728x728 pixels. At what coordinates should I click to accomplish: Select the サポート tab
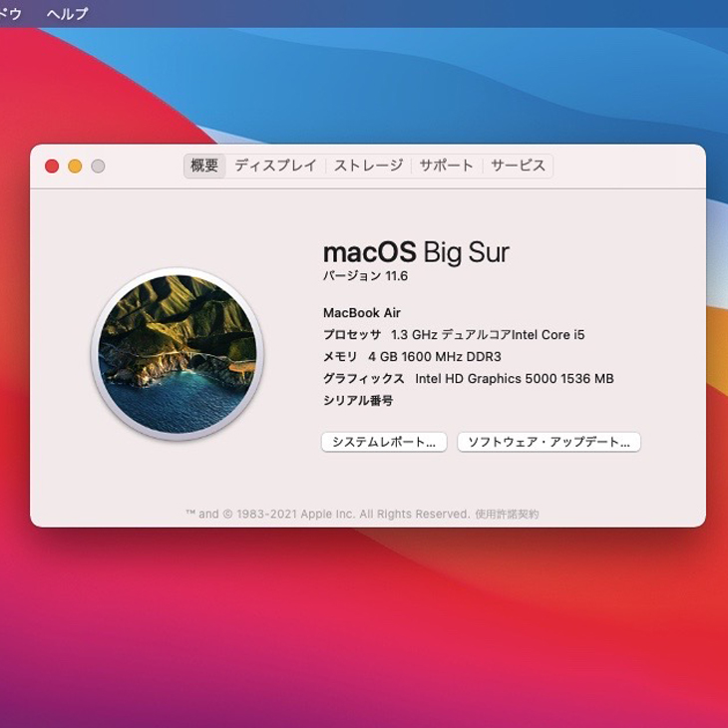tap(446, 166)
